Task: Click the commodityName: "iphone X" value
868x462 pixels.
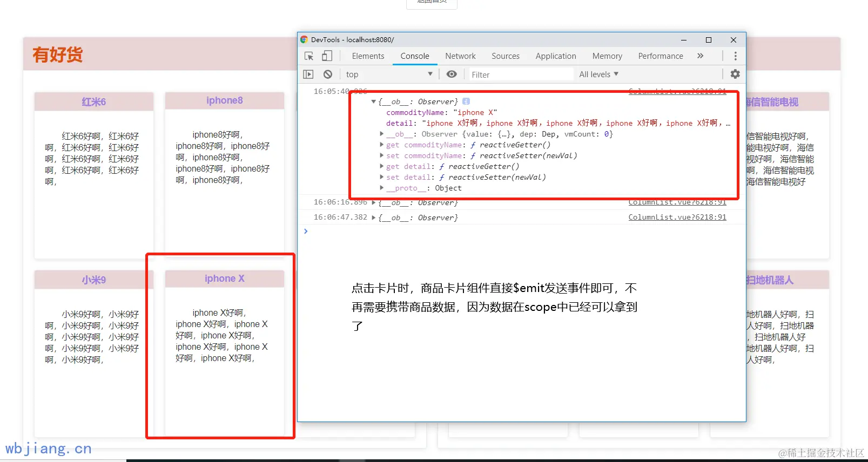Action: pyautogui.click(x=475, y=112)
